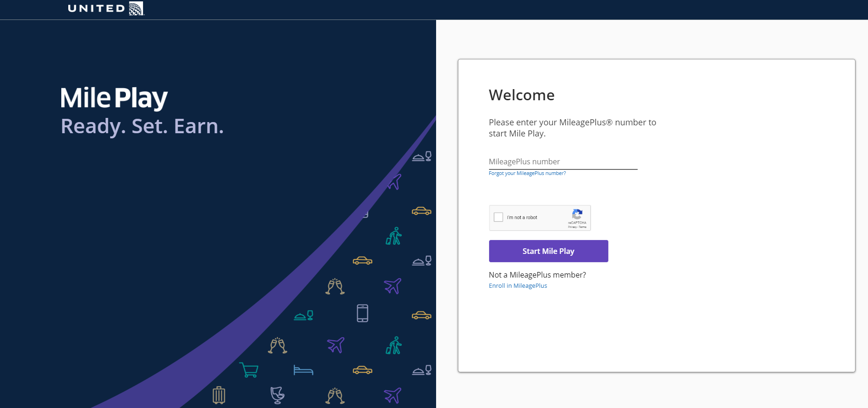
Task: Click the green shopping cart icon
Action: (x=249, y=370)
